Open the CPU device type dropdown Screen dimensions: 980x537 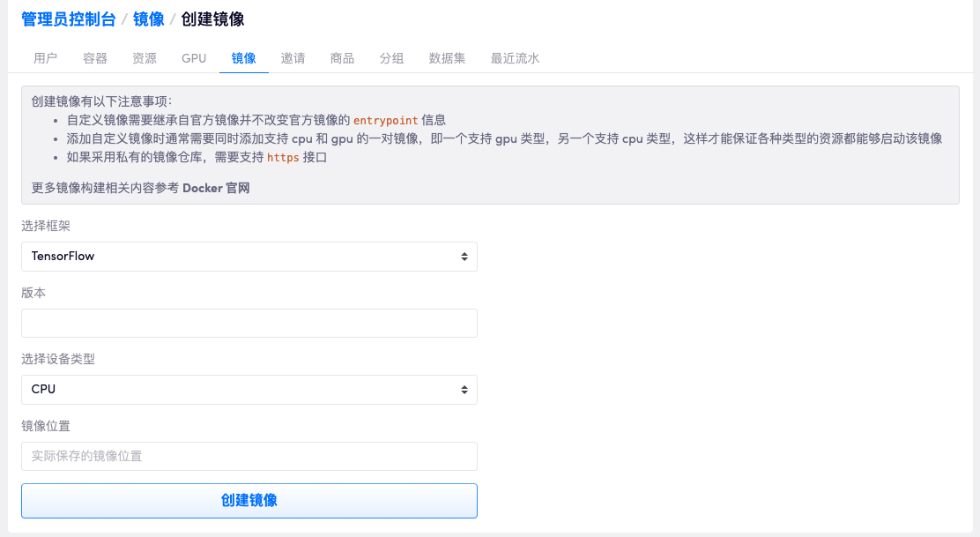click(x=249, y=389)
